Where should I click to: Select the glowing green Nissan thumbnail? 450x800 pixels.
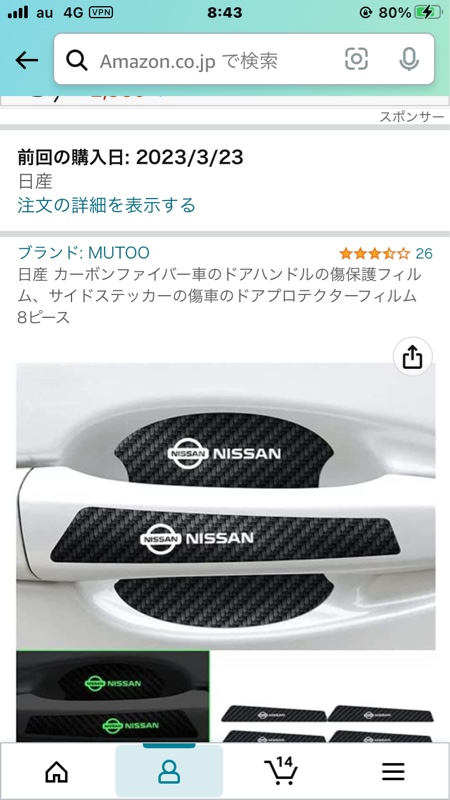(113, 696)
